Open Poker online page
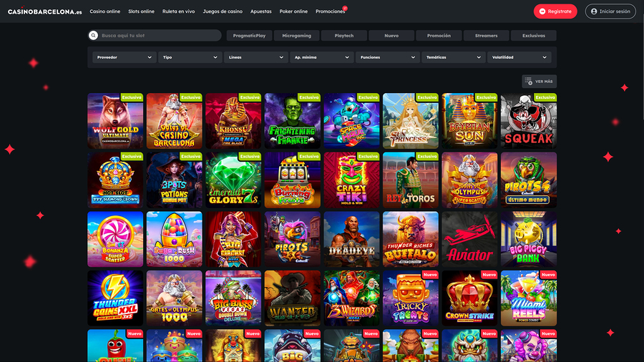The image size is (644, 362). point(293,11)
